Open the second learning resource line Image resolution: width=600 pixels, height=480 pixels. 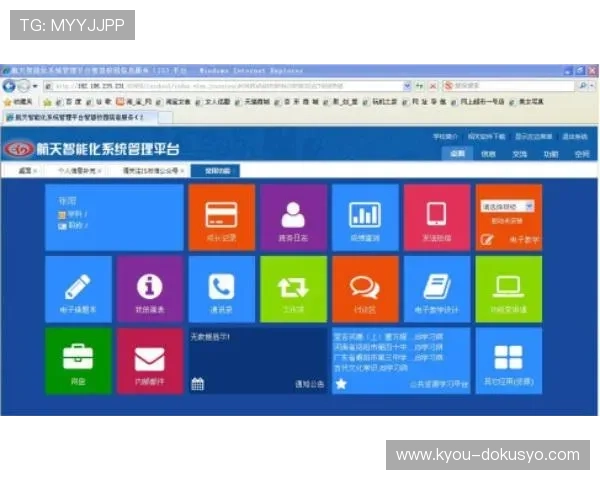388,348
